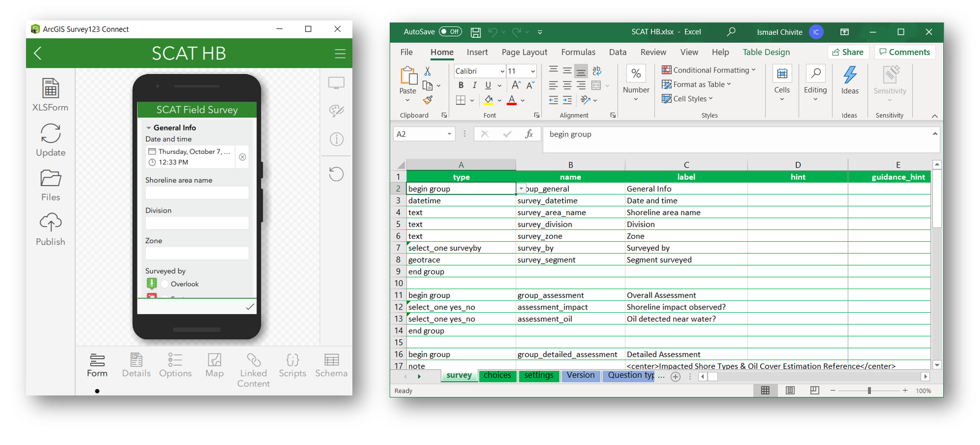Publish the SCAT HB survey
The height and width of the screenshot is (445, 980).
(x=50, y=229)
